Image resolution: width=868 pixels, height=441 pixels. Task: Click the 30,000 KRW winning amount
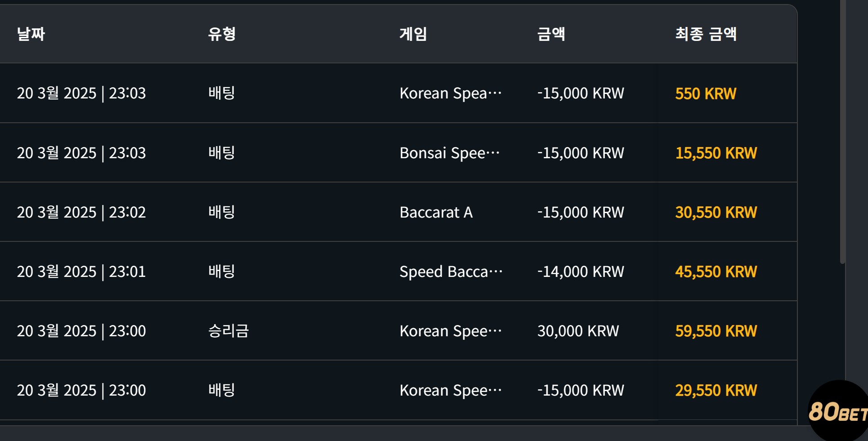(578, 331)
